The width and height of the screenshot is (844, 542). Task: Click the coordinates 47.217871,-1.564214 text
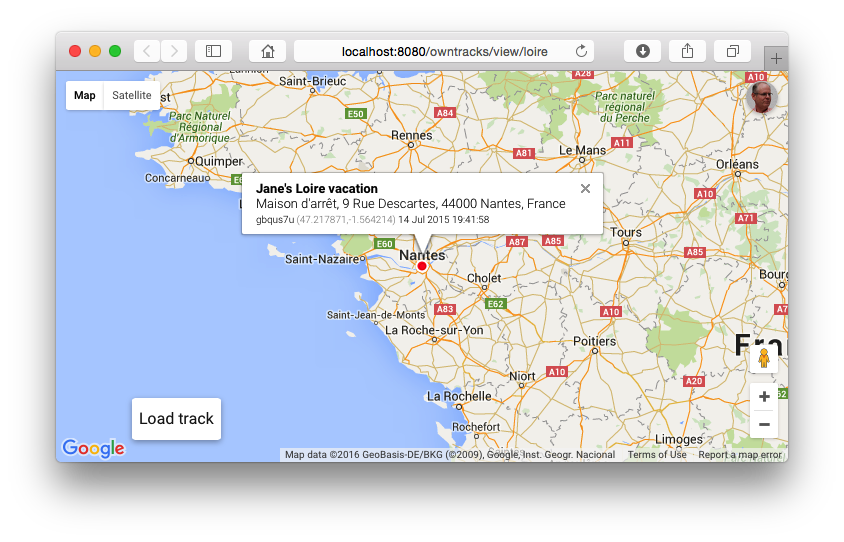coord(346,220)
